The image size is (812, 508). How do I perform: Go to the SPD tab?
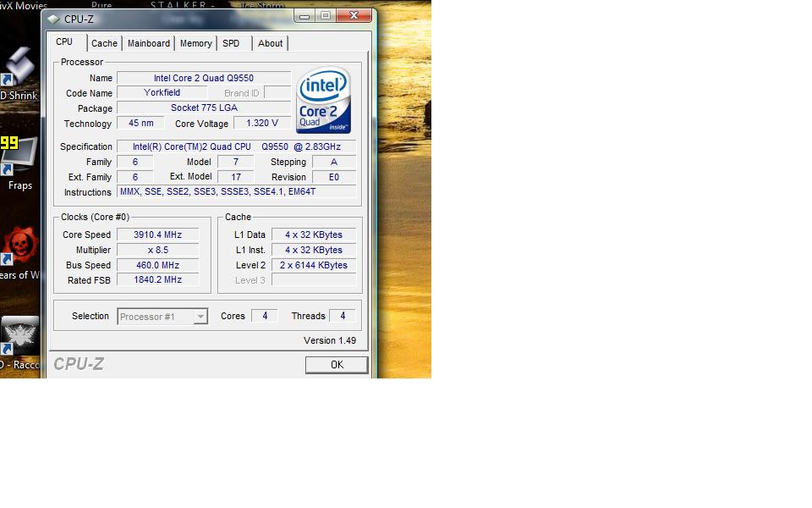[x=231, y=43]
